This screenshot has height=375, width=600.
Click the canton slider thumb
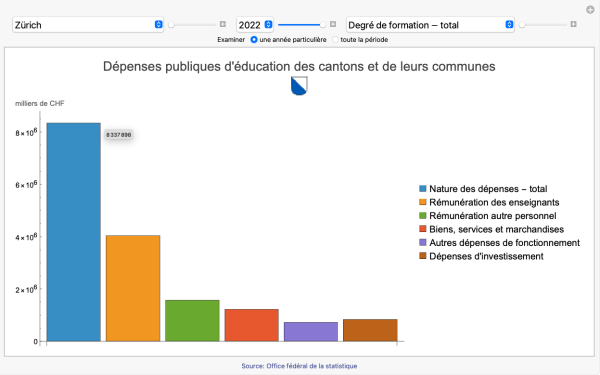(171, 25)
